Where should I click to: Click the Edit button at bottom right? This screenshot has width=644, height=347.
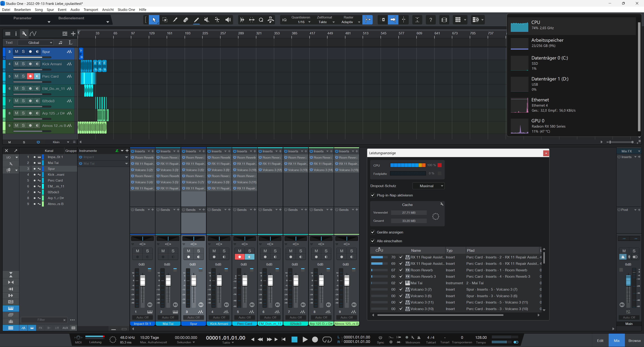click(600, 340)
